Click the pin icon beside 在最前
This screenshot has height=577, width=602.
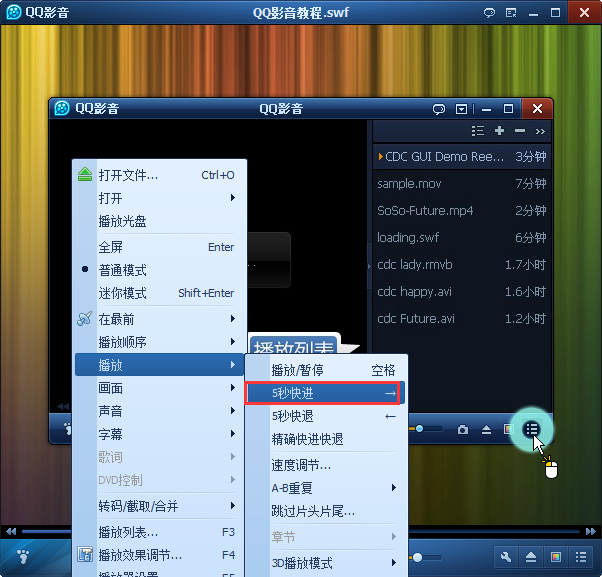(x=84, y=318)
